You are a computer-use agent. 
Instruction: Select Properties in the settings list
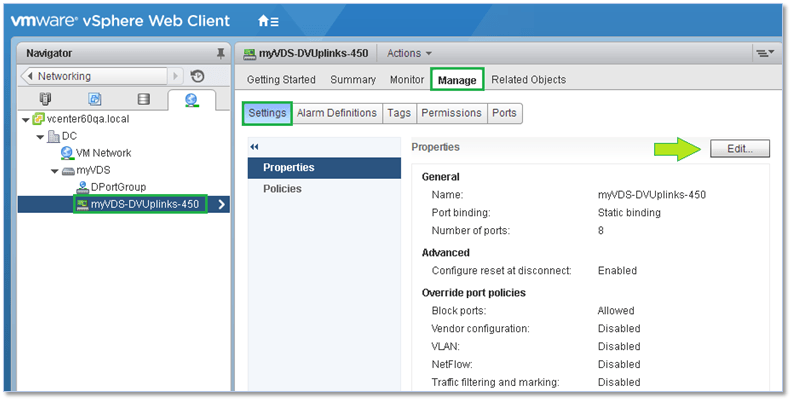324,168
